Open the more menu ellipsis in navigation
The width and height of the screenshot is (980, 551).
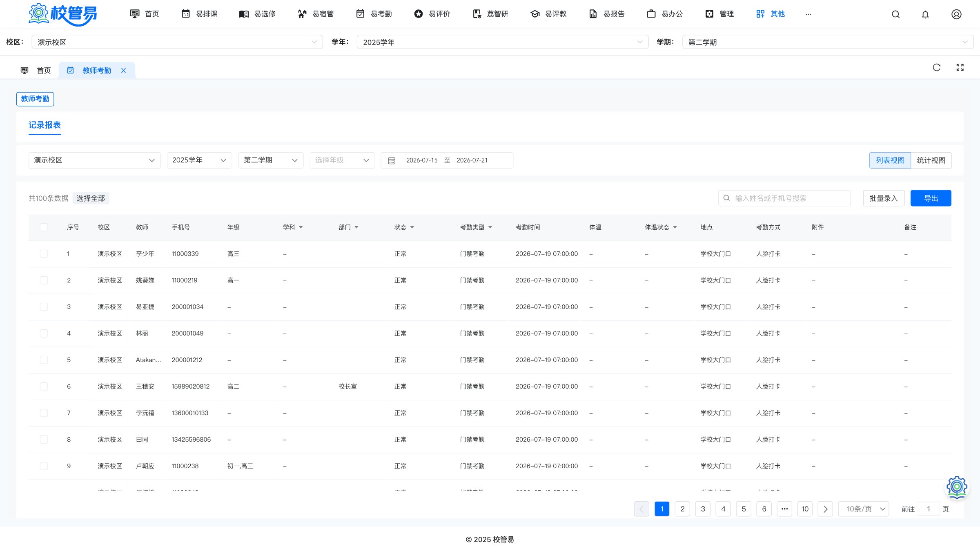click(808, 14)
